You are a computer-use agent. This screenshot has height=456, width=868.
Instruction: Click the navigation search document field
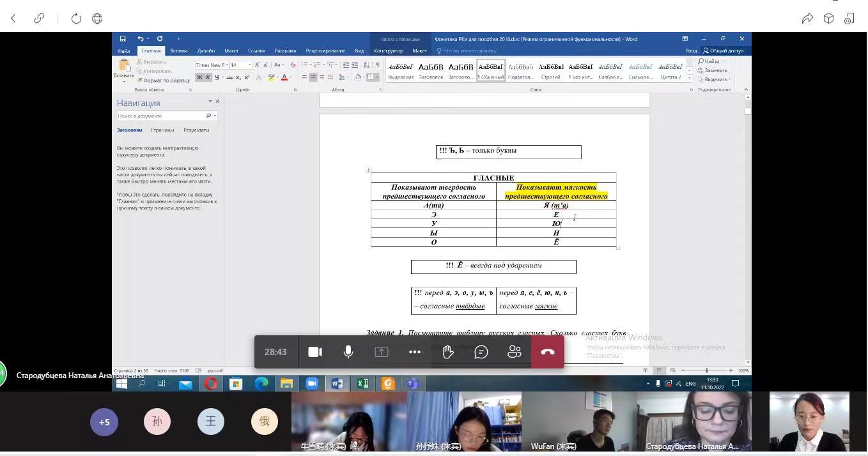(x=160, y=116)
